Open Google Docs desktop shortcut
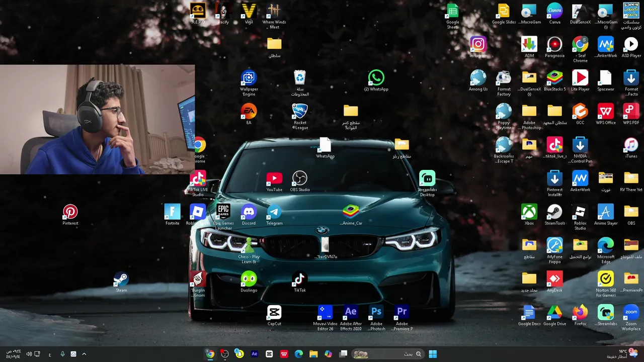The image size is (644, 362). pos(529,315)
